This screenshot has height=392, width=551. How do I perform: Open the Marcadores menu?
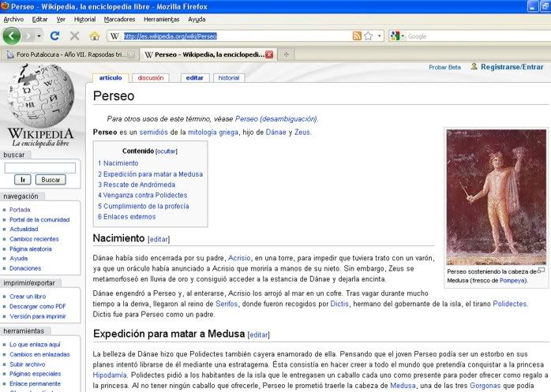119,19
